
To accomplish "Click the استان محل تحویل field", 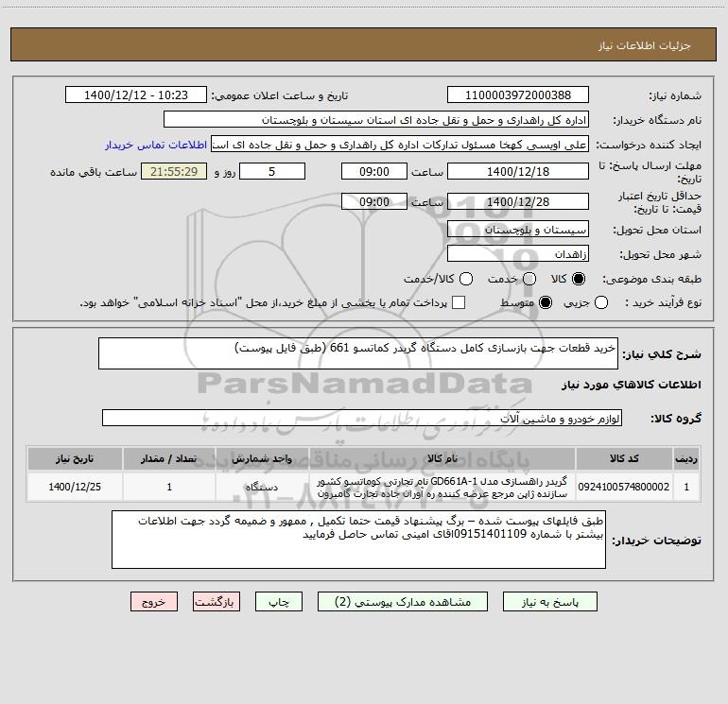I will point(518,230).
